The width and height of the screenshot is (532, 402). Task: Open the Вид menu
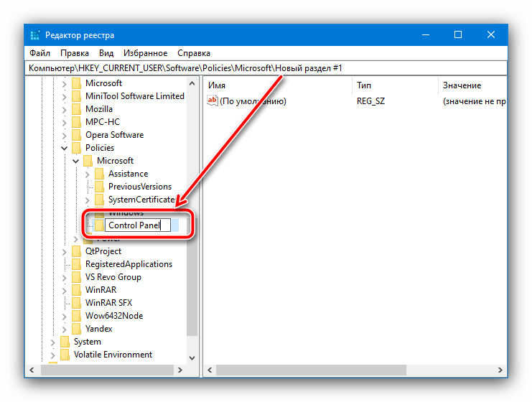[106, 53]
